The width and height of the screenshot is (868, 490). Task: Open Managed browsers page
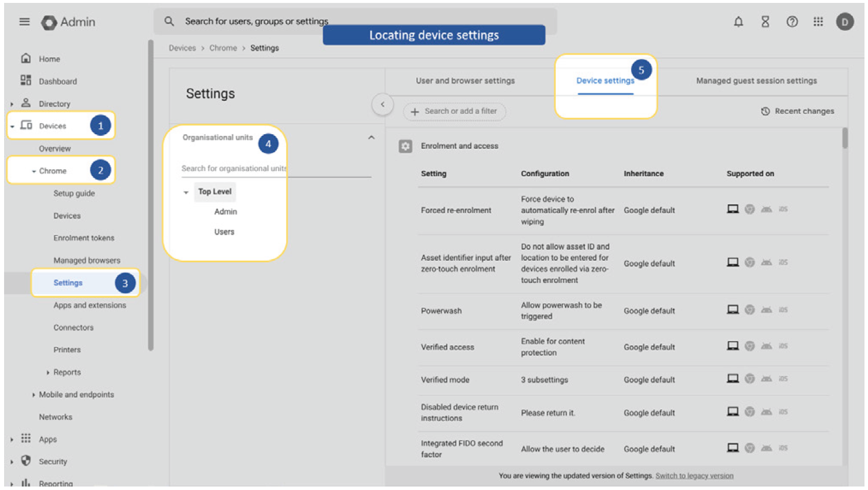coord(87,260)
